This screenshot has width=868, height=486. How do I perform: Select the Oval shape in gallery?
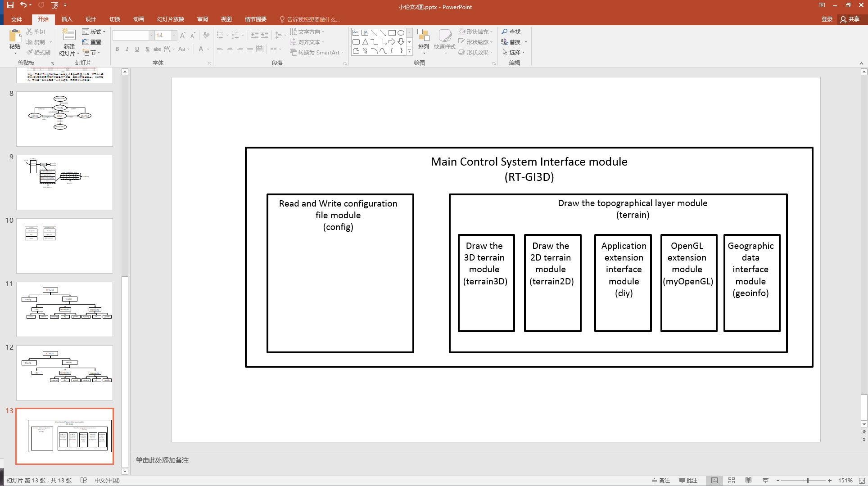(401, 33)
